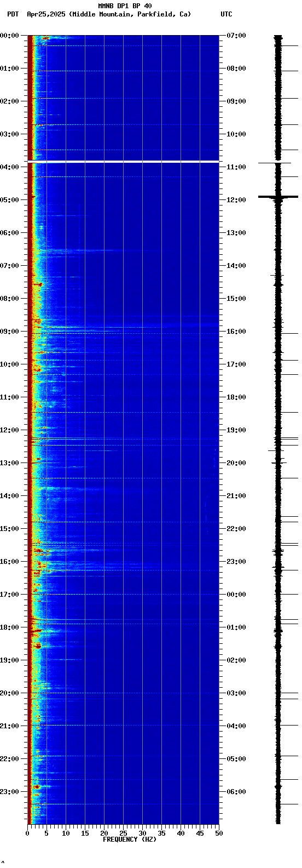This screenshot has height=868, width=302.
Task: Click the frequency axis tick label '45'
Action: click(200, 833)
